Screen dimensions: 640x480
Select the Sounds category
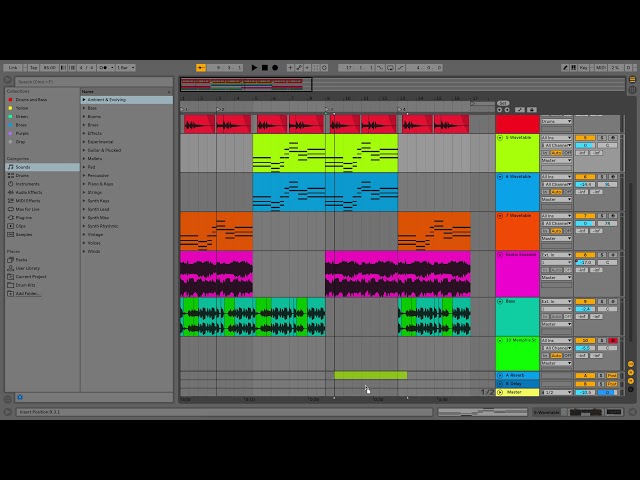click(42, 167)
